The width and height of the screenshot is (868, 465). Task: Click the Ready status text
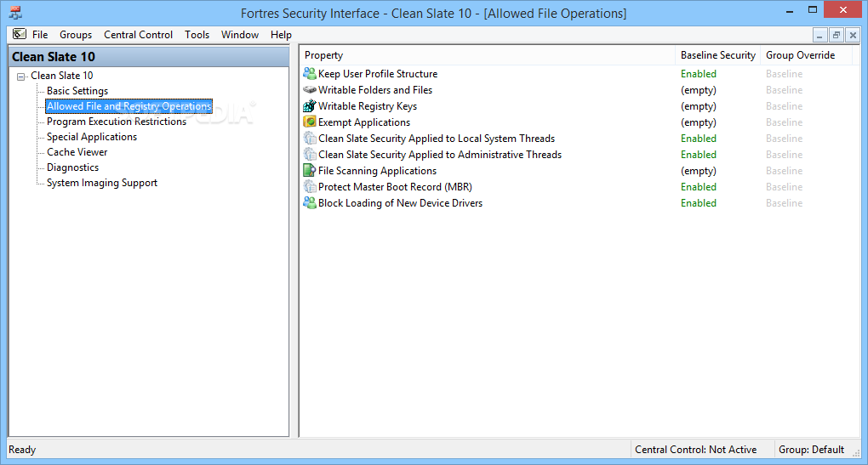point(22,450)
